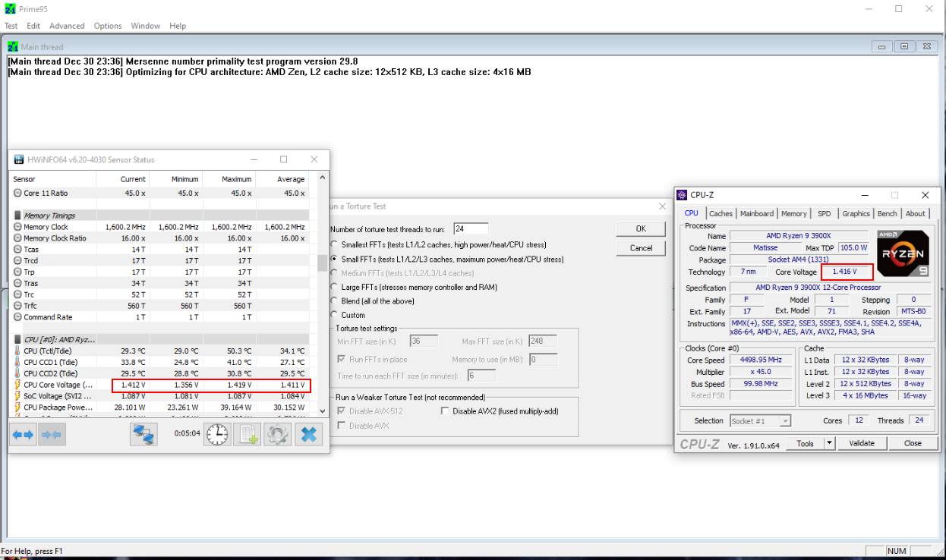The width and height of the screenshot is (946, 560).
Task: Switch to the About tab in CPU-Z
Action: (x=916, y=214)
